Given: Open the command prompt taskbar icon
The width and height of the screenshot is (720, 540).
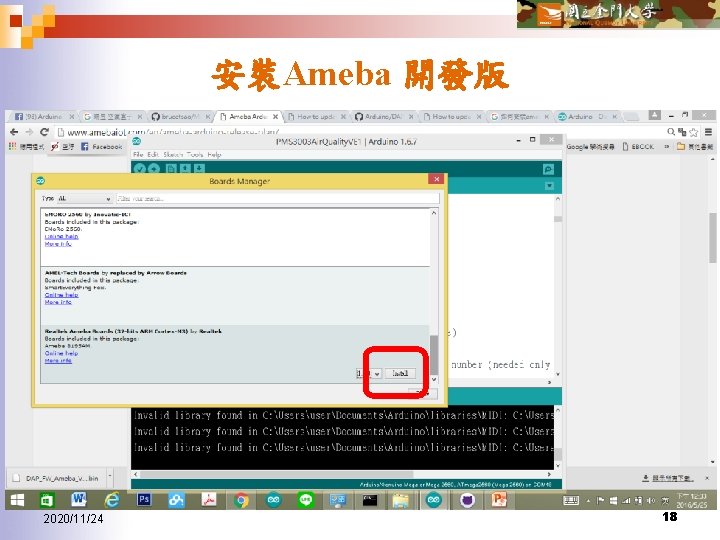Looking at the screenshot, I should coord(370,500).
